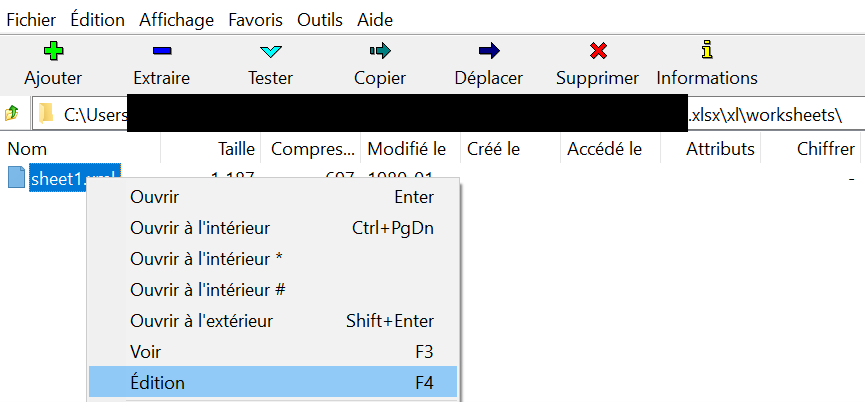Click the address path input field
The height and width of the screenshot is (402, 865).
[x=447, y=114]
